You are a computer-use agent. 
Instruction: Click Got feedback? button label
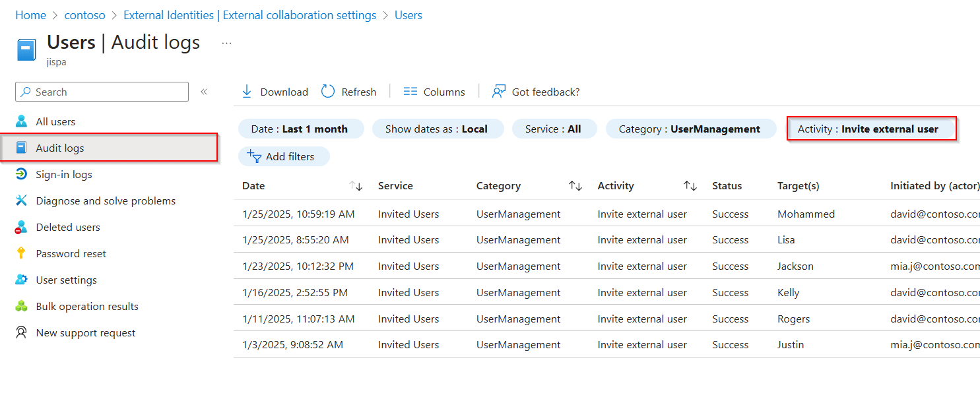coord(546,92)
